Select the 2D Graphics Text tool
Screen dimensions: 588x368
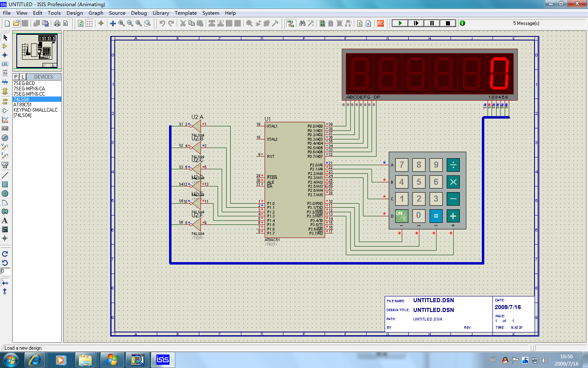[x=5, y=220]
